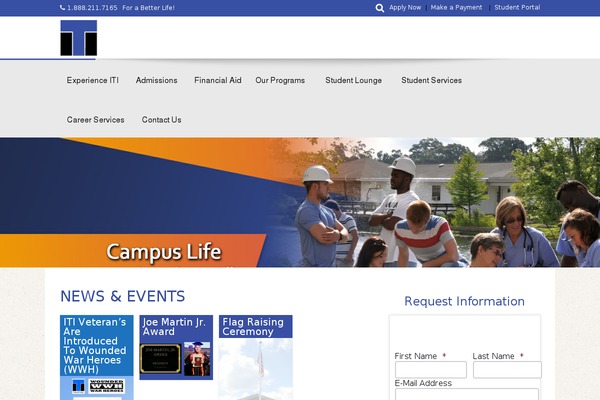Open the Make a Payment link
This screenshot has width=600, height=400.
point(456,7)
